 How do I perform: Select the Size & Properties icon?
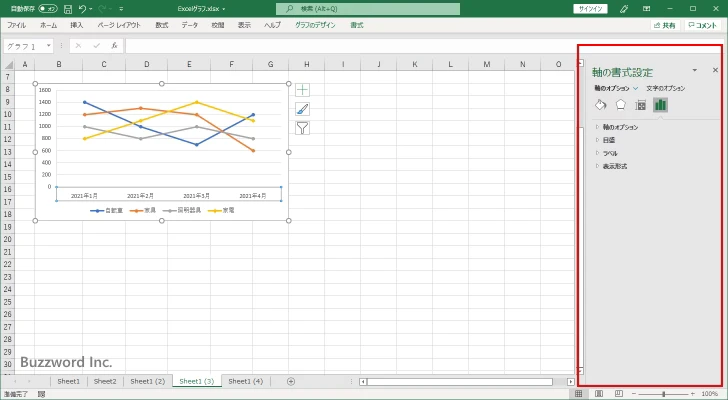click(641, 105)
